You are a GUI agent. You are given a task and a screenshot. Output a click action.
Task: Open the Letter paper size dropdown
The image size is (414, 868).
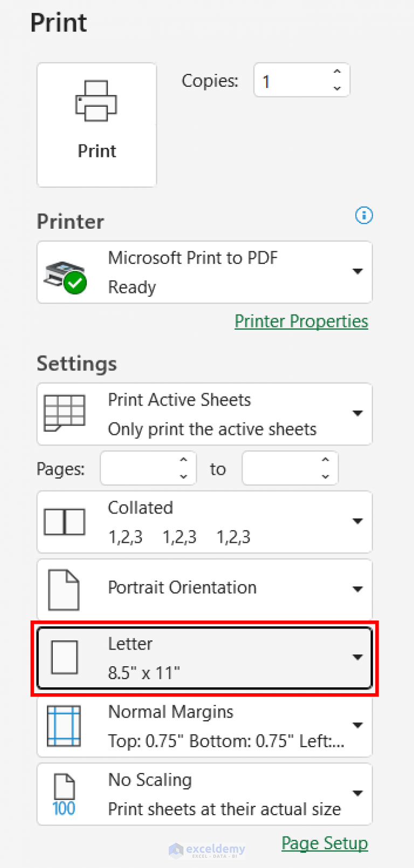coord(357,657)
